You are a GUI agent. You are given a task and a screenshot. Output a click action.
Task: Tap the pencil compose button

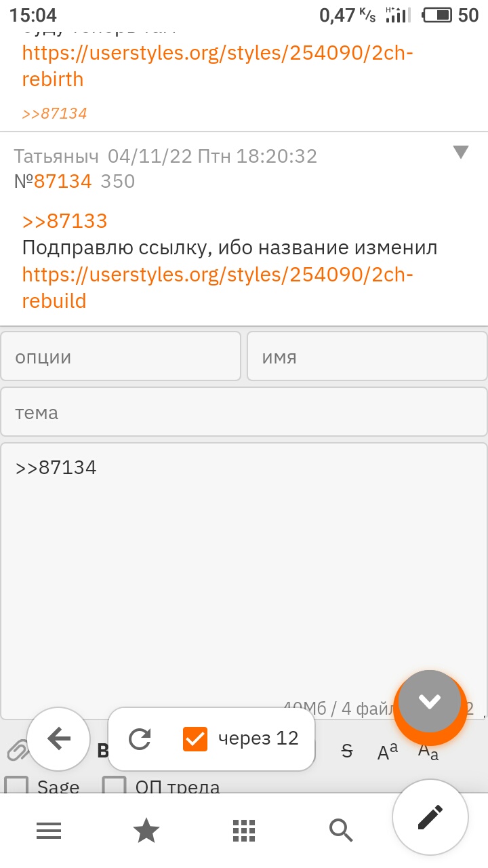[430, 817]
